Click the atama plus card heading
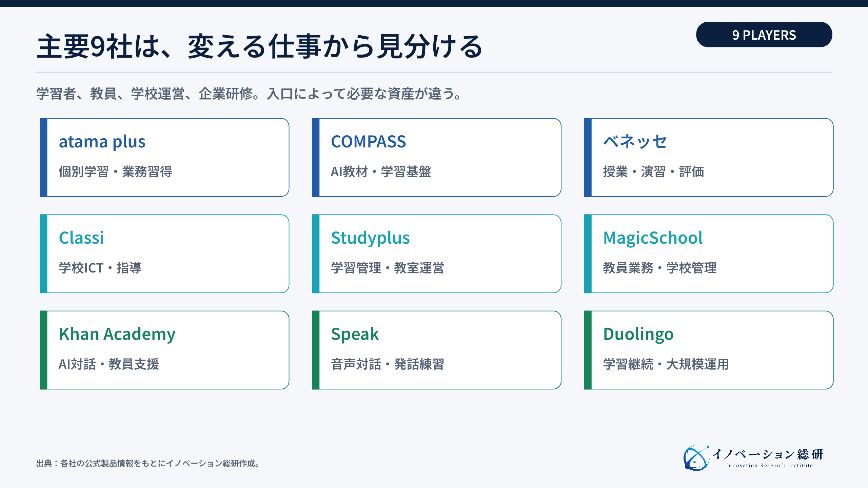 [102, 142]
